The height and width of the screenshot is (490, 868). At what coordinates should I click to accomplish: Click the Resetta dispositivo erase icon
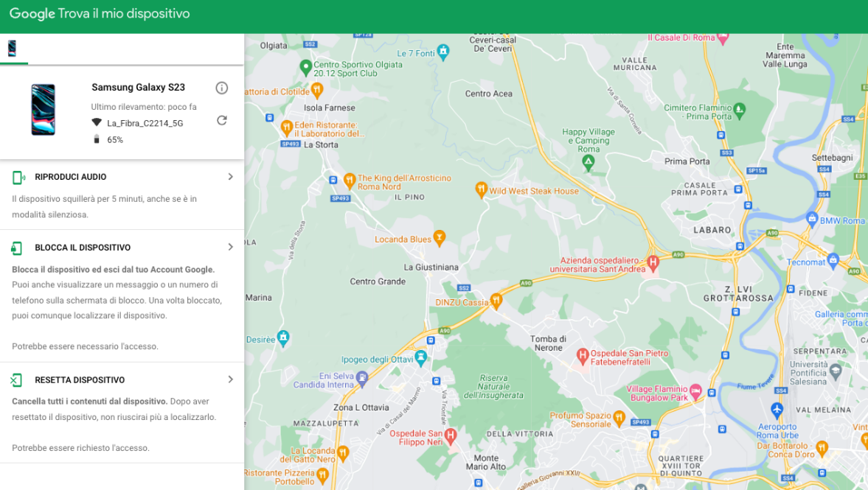pos(16,379)
